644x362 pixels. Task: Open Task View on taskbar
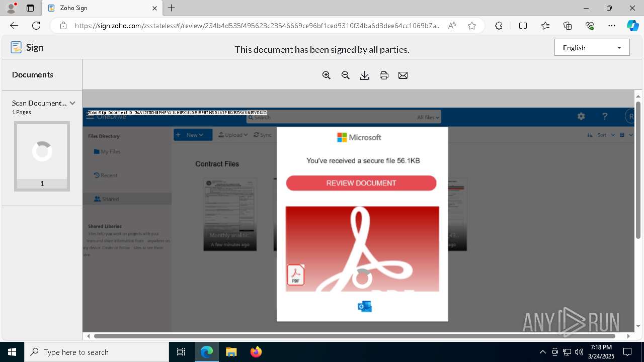click(181, 352)
